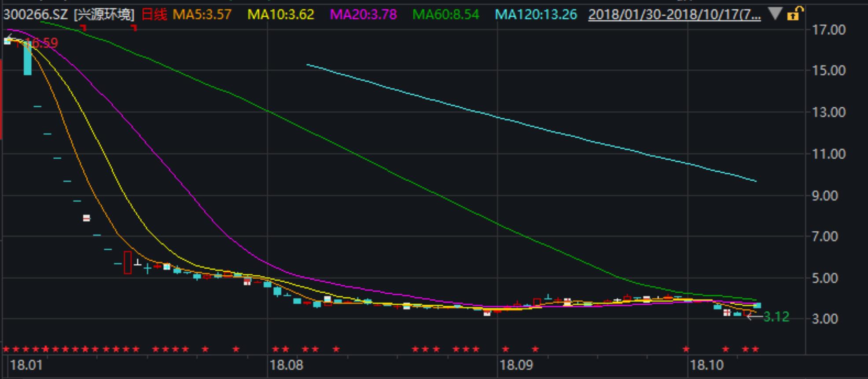
Task: Select the MA60:8.54 indicator label
Action: (446, 15)
